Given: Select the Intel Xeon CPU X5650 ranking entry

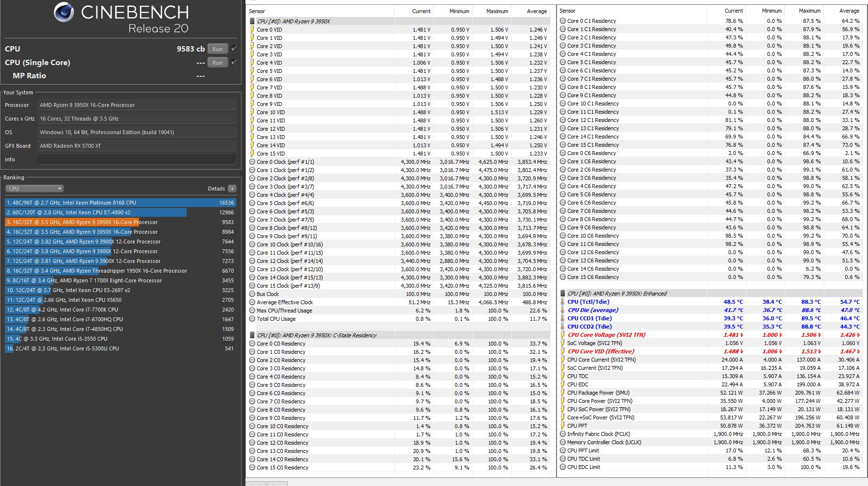Looking at the screenshot, I should point(121,300).
